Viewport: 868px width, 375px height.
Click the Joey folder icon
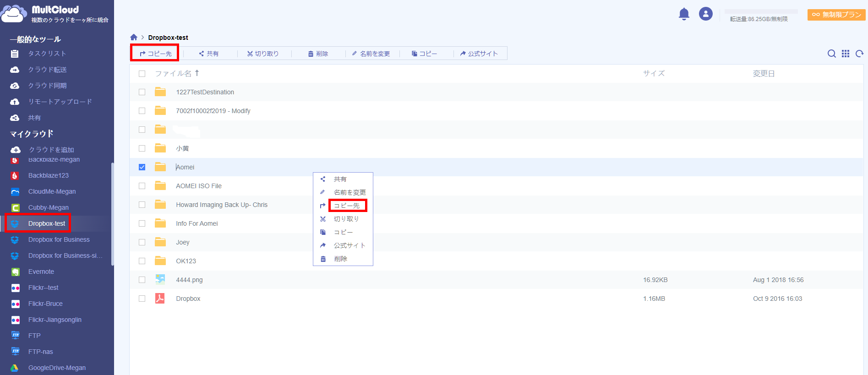[160, 242]
